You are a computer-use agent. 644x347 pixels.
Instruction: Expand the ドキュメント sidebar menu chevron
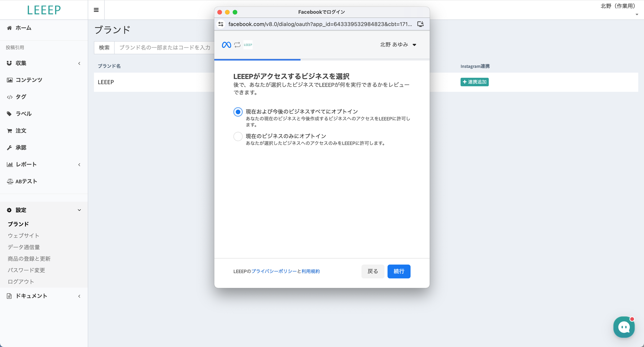tap(79, 296)
